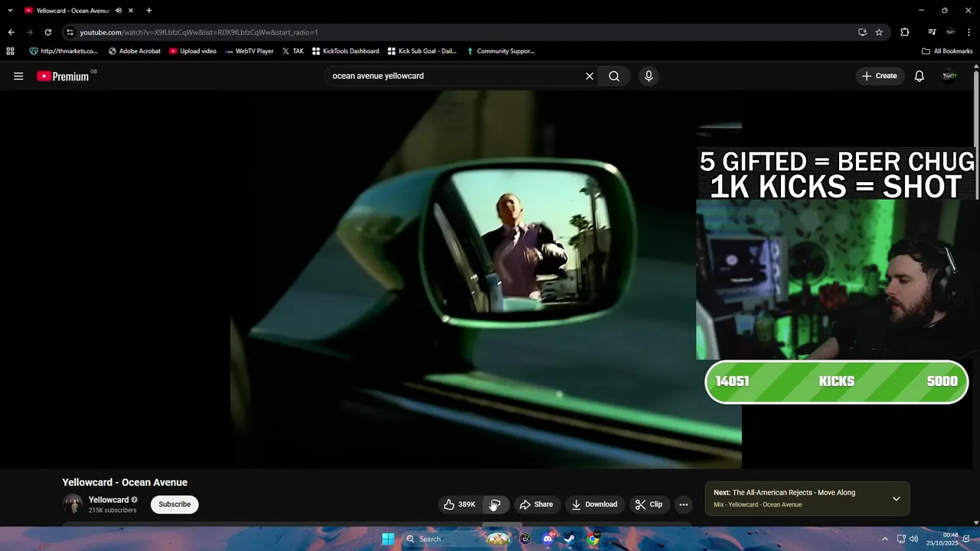Image resolution: width=980 pixels, height=551 pixels.
Task: Open the Yellowcard channel avatar
Action: 73,504
